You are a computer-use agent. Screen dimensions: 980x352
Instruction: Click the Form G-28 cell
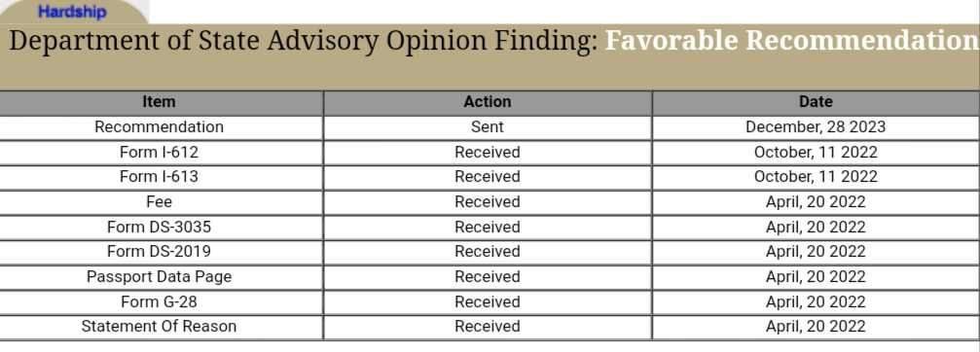(x=159, y=302)
